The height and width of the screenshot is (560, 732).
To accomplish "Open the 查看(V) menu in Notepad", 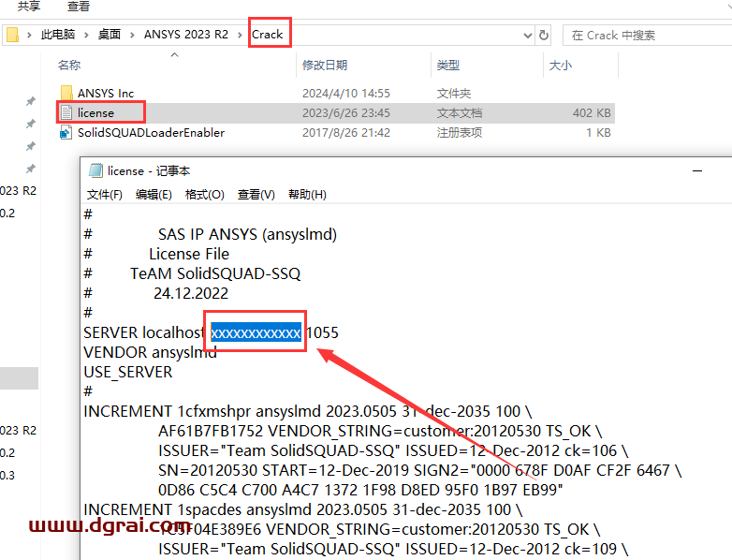I will (256, 194).
